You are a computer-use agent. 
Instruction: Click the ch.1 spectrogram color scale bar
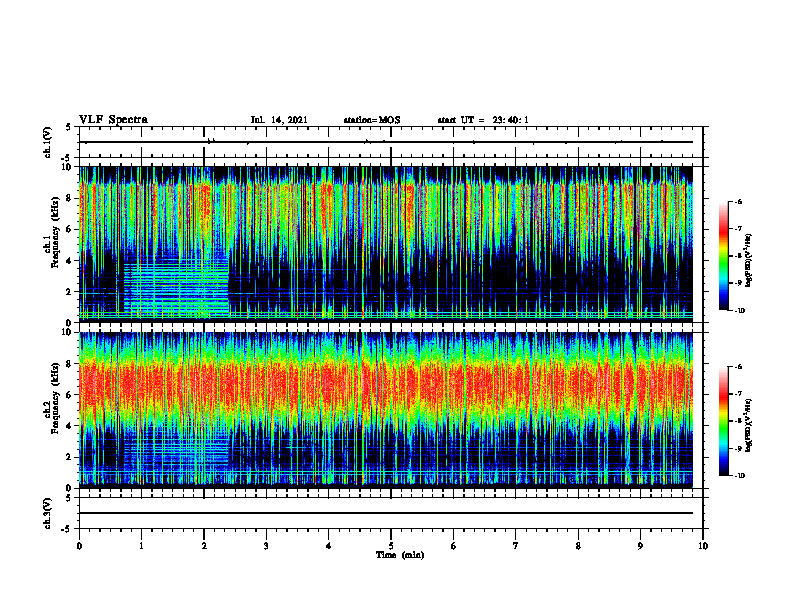[724, 256]
